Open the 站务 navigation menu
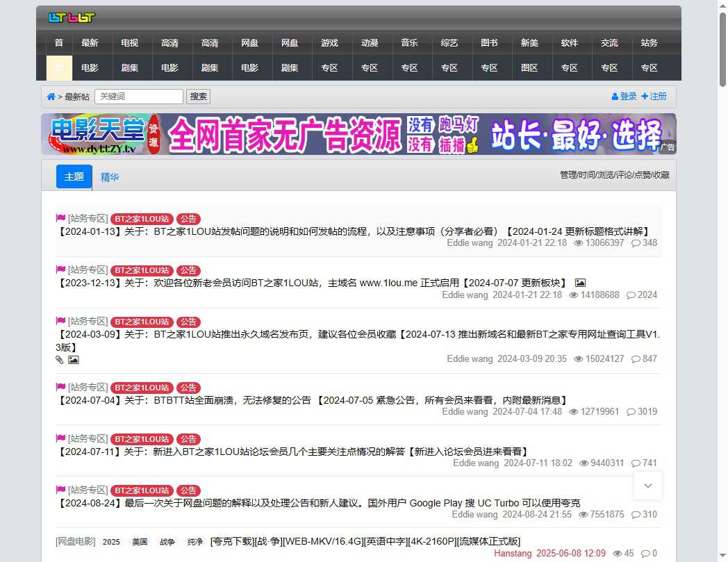The height and width of the screenshot is (562, 728). pyautogui.click(x=649, y=42)
